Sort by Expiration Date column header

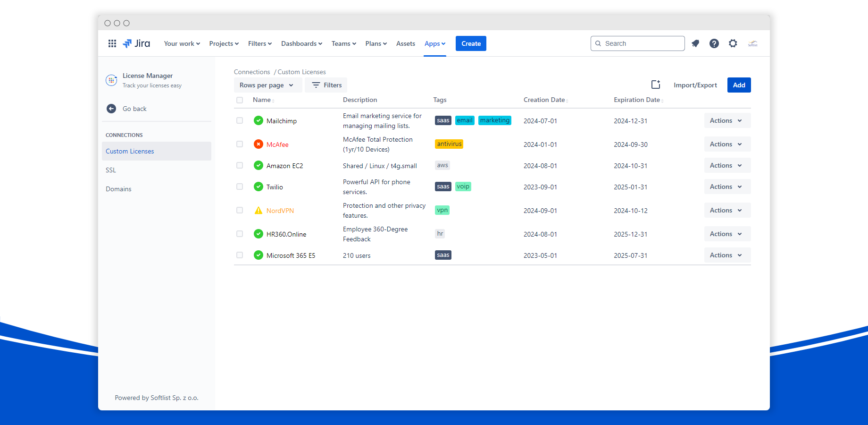coord(638,100)
